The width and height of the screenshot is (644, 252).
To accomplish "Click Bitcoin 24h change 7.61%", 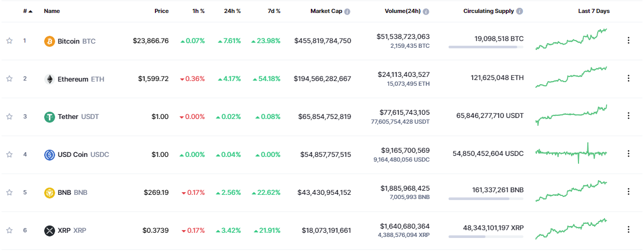I will (x=229, y=41).
